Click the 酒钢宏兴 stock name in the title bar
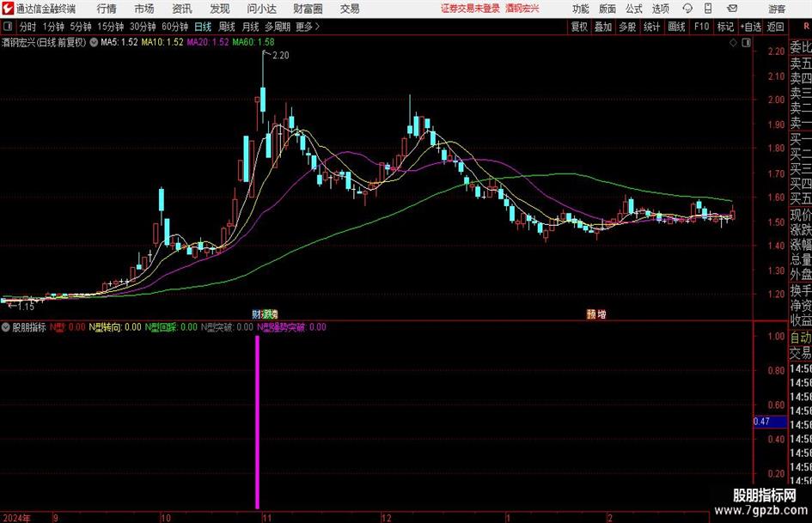Image resolution: width=812 pixels, height=523 pixels. pyautogui.click(x=522, y=9)
